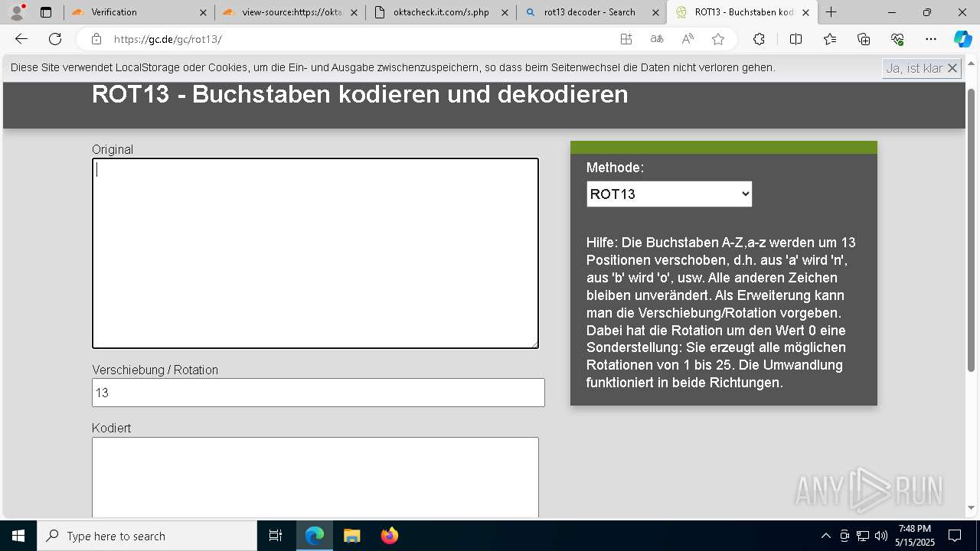Expand the Methode ROT13 dropdown
980x551 pixels.
click(x=669, y=194)
